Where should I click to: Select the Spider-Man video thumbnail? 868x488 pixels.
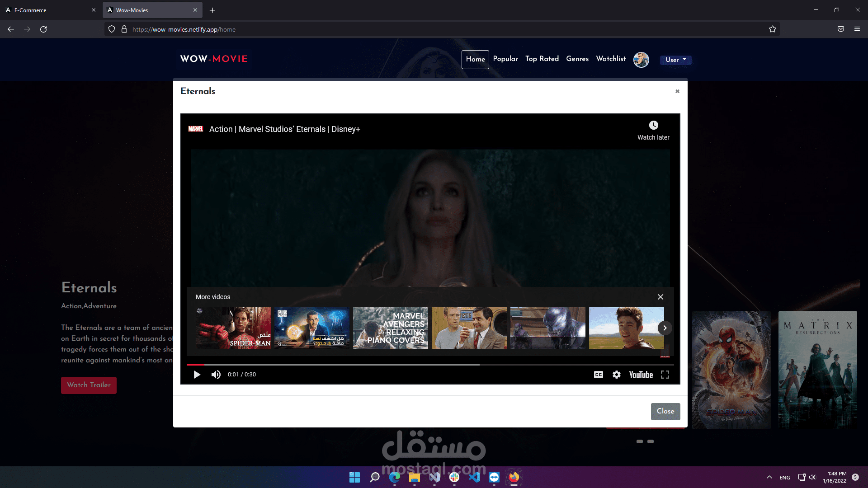tap(233, 328)
